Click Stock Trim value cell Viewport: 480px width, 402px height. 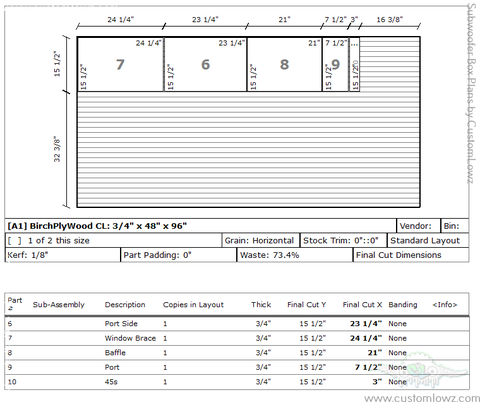tap(343, 241)
